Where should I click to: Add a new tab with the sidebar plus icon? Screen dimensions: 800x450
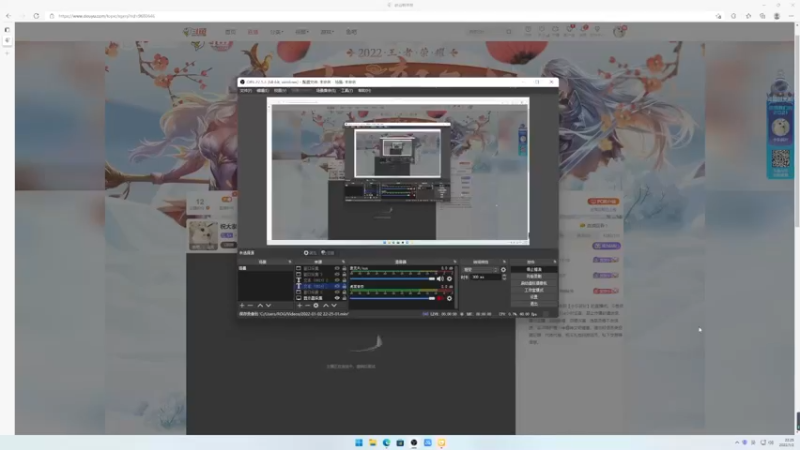point(7,53)
